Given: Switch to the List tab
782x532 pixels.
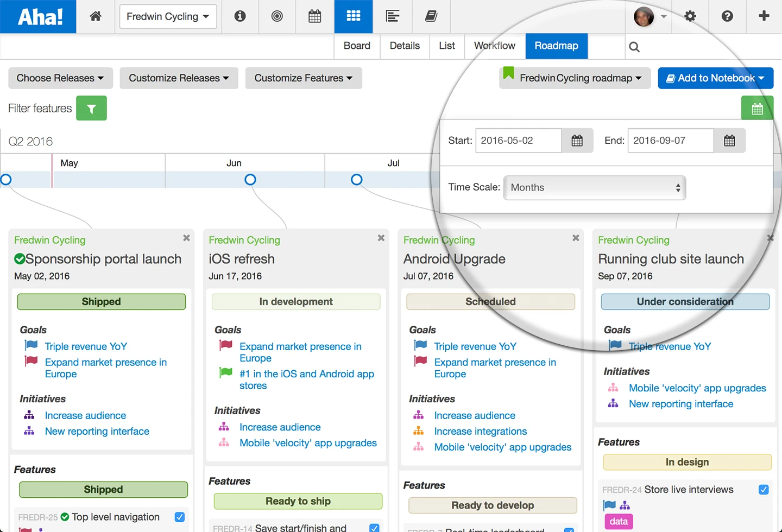Looking at the screenshot, I should tap(447, 46).
